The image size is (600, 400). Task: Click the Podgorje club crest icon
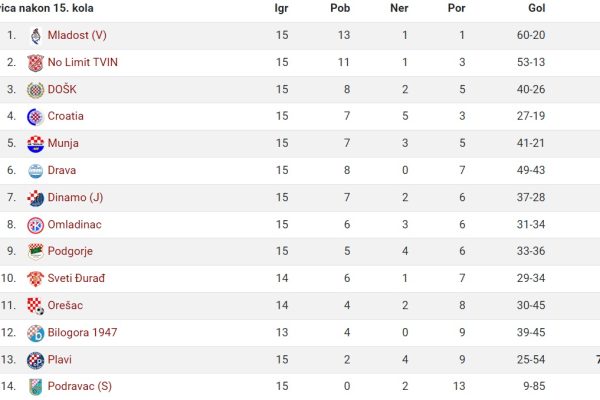(36, 252)
